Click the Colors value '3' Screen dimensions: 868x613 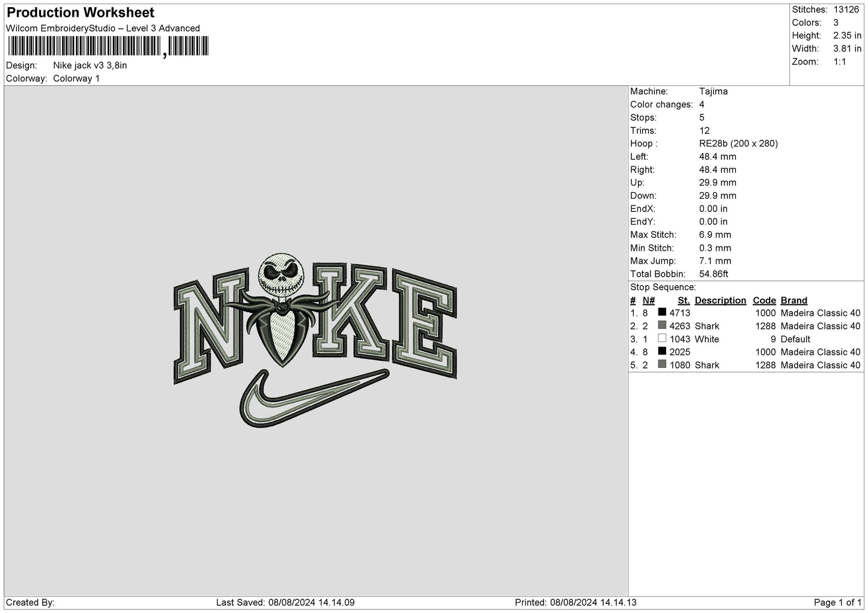[836, 23]
